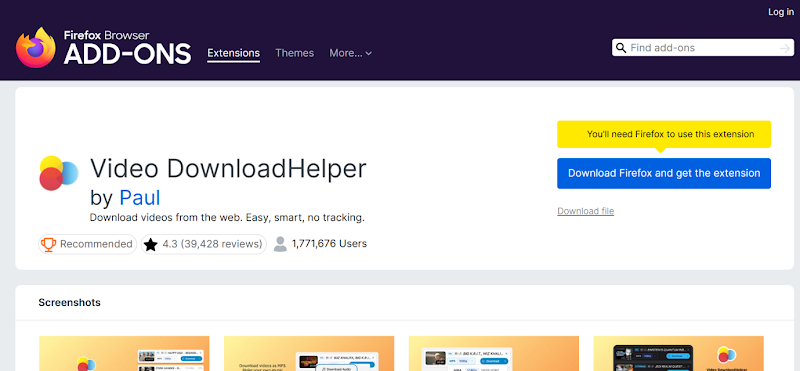800x371 pixels.
Task: Open the fourth dark-themed screenshot thumbnail
Action: 679,354
